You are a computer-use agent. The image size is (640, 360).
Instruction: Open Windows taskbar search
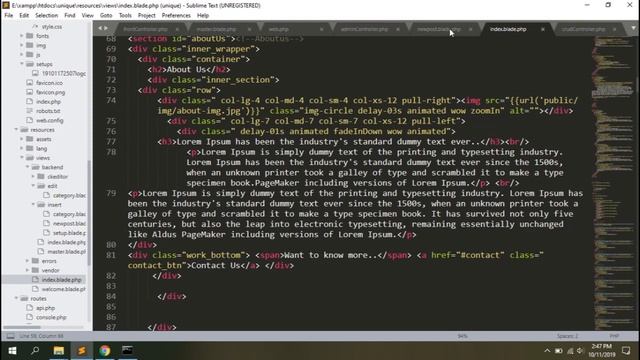point(35,350)
